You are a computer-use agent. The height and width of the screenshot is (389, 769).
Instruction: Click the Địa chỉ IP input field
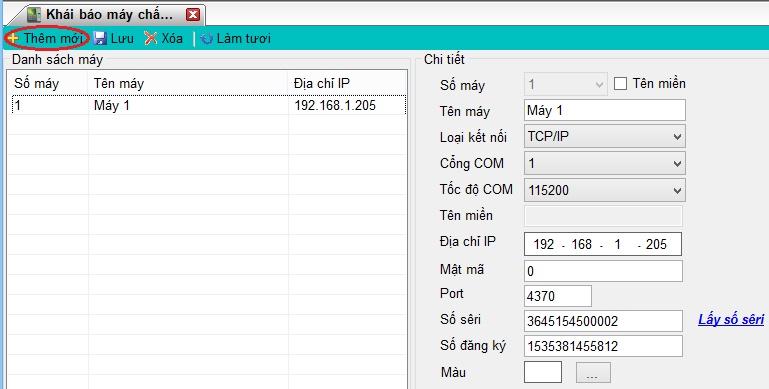point(603,244)
